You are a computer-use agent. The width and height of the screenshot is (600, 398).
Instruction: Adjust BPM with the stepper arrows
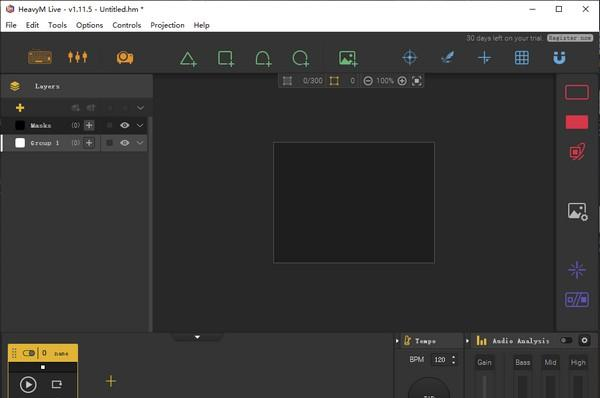pos(454,359)
